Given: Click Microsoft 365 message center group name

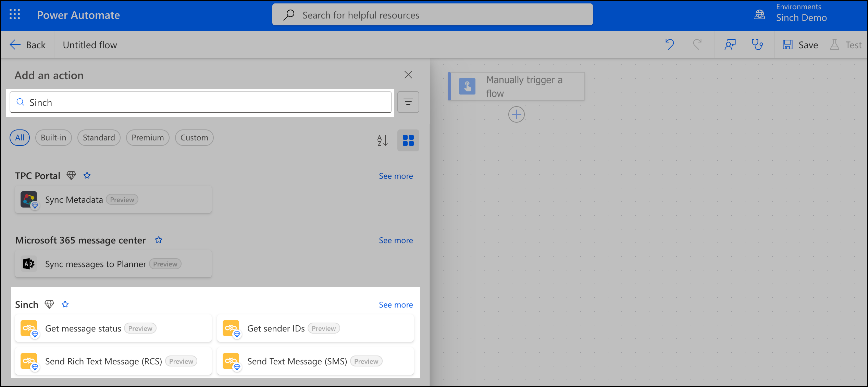Looking at the screenshot, I should [80, 240].
